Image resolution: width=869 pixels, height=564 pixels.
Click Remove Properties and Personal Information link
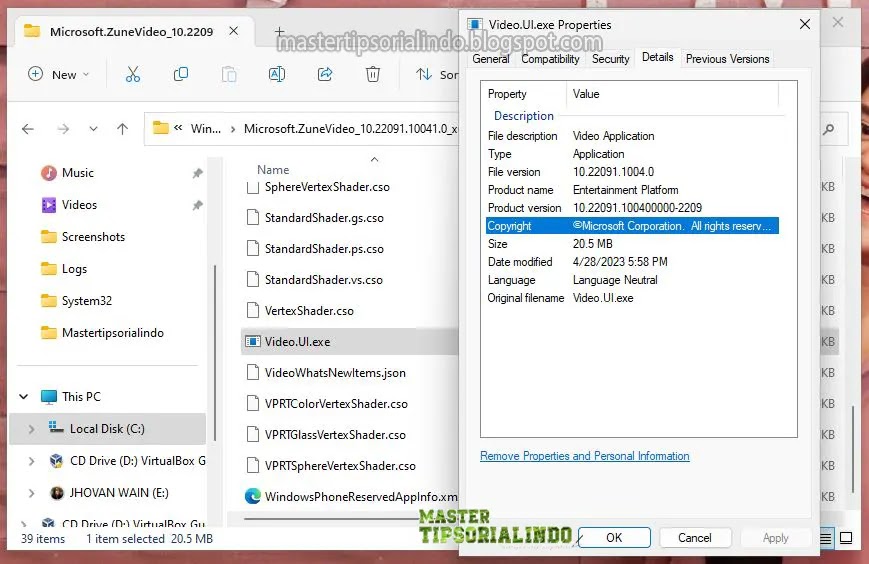(x=585, y=456)
